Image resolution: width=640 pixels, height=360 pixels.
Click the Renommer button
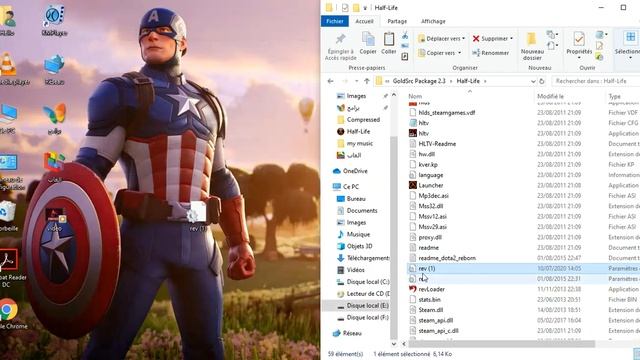point(491,53)
